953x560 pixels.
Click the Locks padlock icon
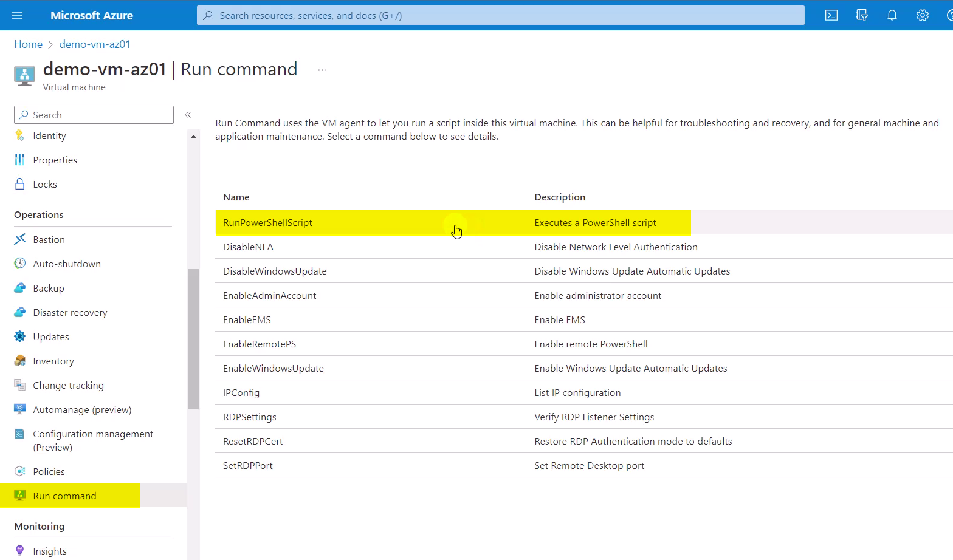coord(20,184)
